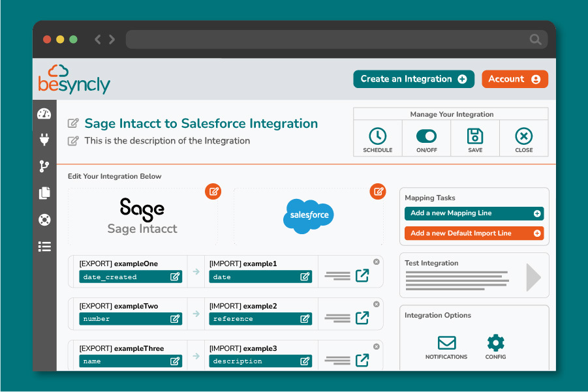Open Notifications envelope option
Viewport: 588px width, 392px height.
[446, 342]
